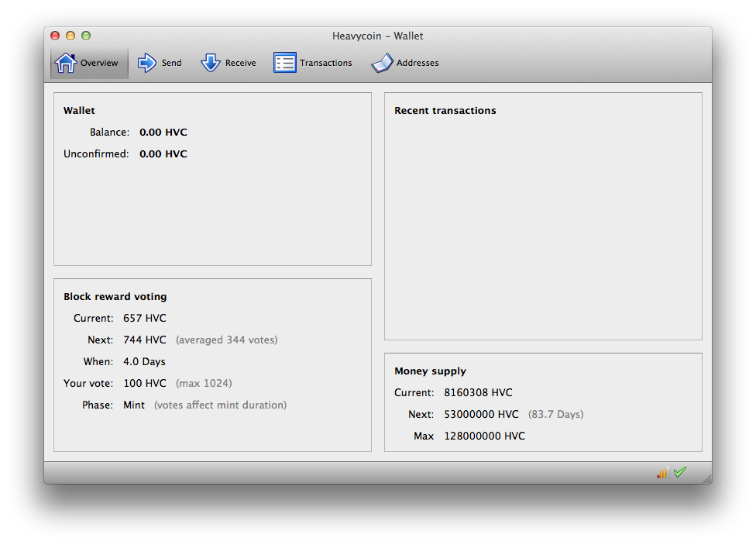
Task: Click the '4.0 Days' value
Action: click(144, 361)
